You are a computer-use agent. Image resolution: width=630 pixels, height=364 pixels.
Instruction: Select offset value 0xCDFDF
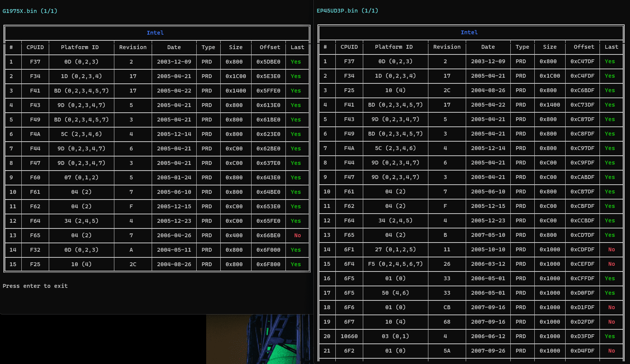(582, 249)
